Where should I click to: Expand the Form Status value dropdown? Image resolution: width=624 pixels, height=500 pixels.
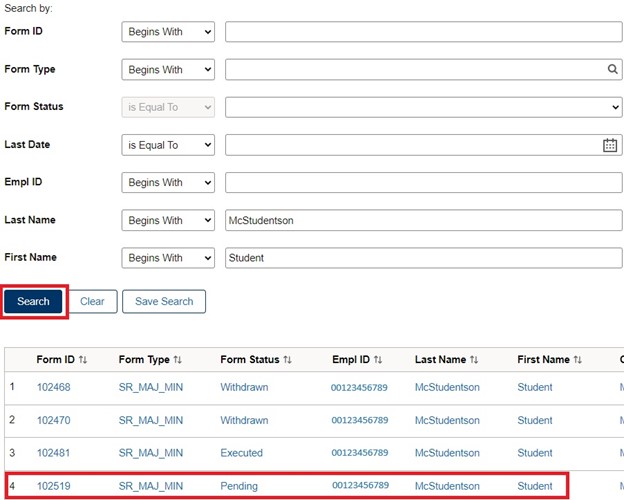click(x=423, y=107)
